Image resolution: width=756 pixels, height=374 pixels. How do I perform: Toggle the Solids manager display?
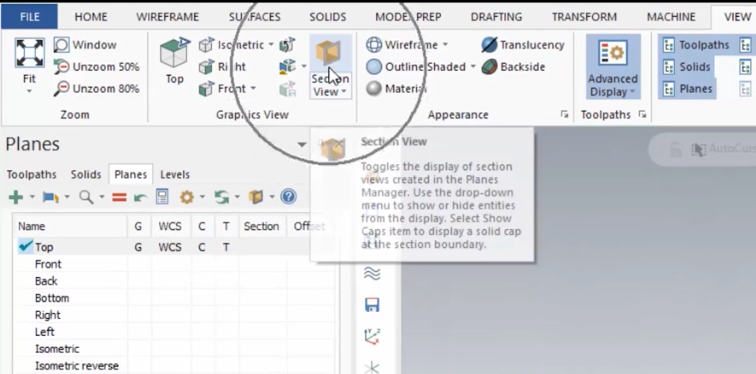[687, 67]
